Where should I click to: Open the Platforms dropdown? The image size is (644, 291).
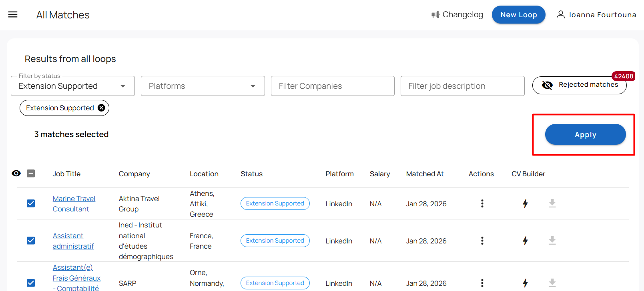(x=203, y=86)
